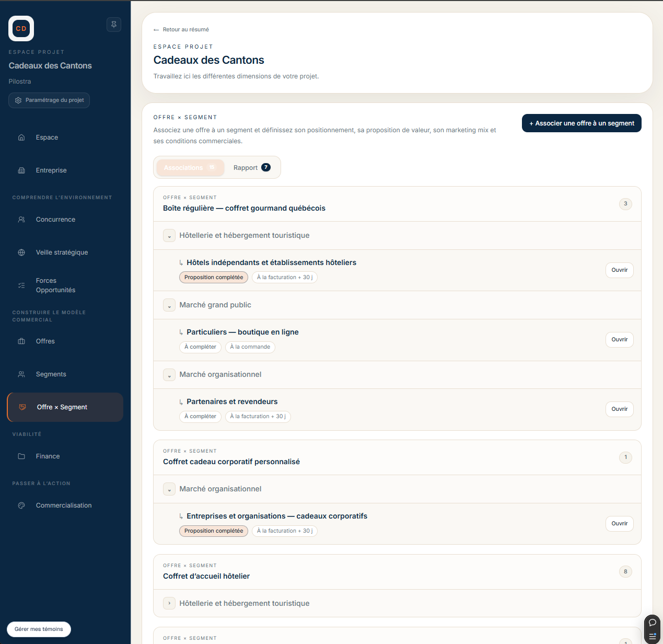Screen dimensions: 663x644
Task: Click À la facturation tag under Entreprises et organisations
Action: coord(285,531)
